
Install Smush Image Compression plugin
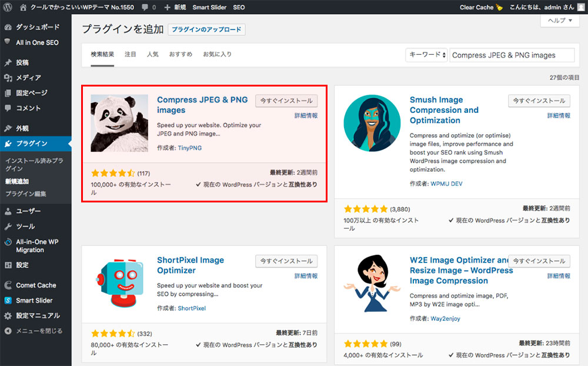pyautogui.click(x=539, y=101)
